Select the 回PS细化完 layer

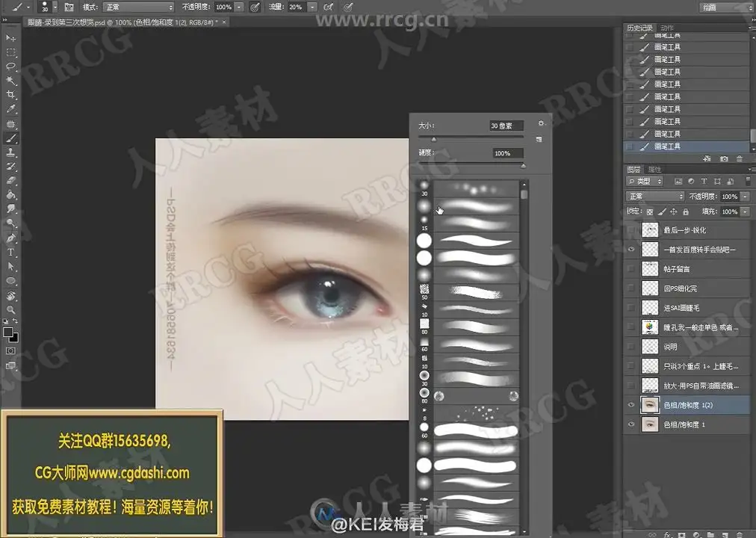tap(687, 288)
